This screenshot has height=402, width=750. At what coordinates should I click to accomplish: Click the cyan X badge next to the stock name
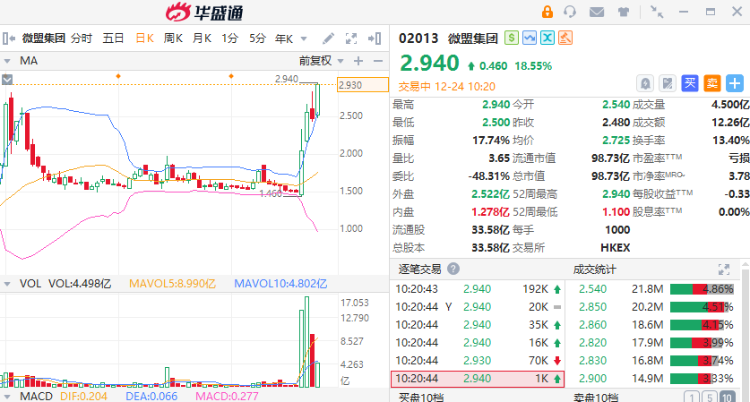tap(547, 38)
